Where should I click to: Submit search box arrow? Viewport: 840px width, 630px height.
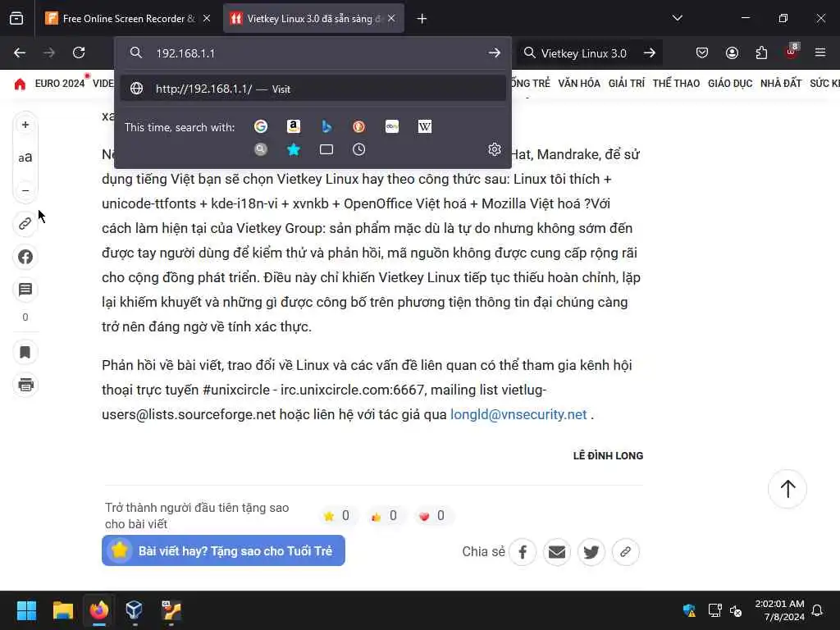coord(650,52)
